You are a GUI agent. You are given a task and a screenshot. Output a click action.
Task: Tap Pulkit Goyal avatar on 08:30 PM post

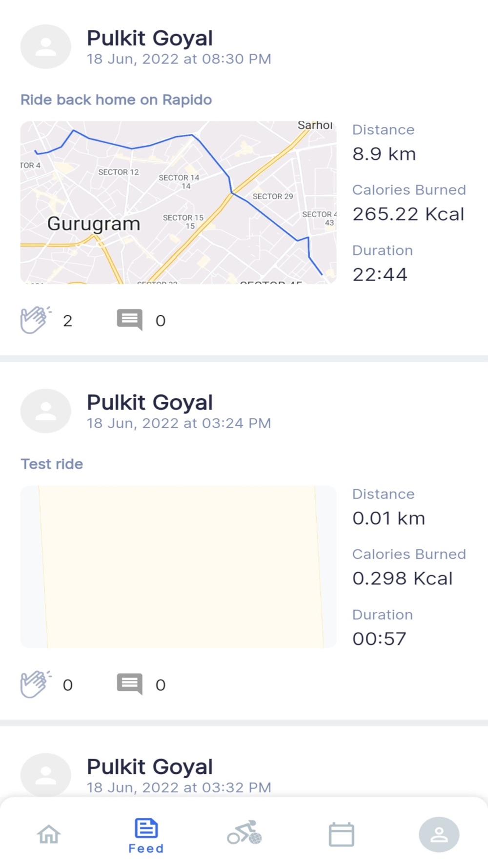(45, 47)
